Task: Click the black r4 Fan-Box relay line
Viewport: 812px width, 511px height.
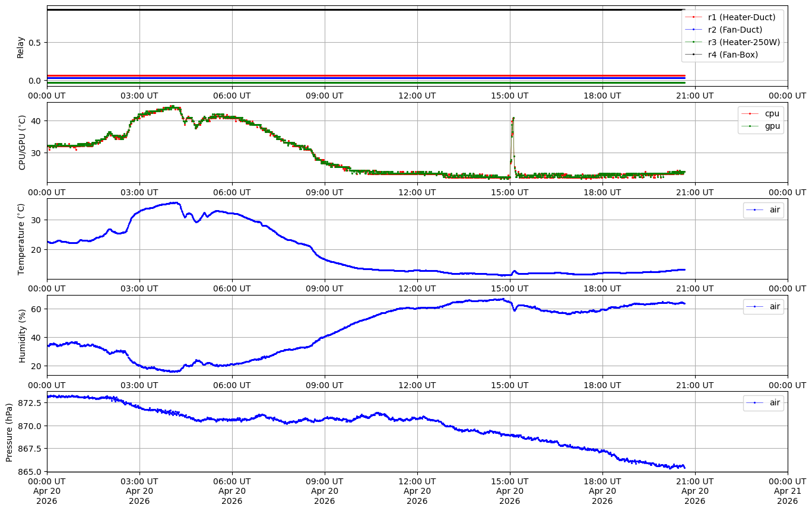Action: click(x=356, y=9)
